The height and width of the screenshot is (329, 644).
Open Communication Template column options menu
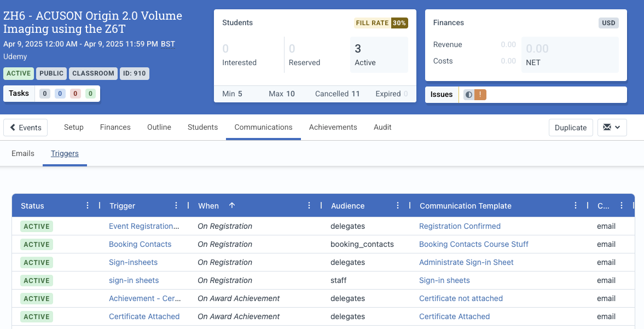coord(576,205)
